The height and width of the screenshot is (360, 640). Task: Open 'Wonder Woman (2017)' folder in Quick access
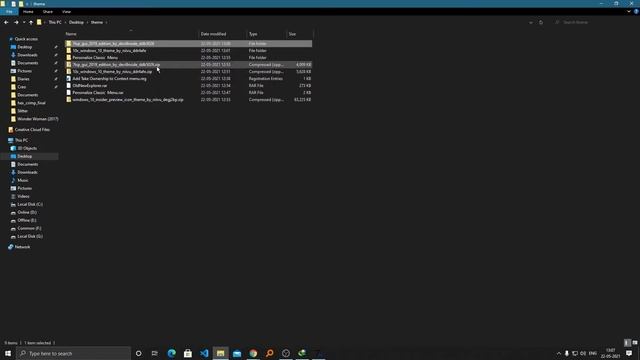[38, 119]
